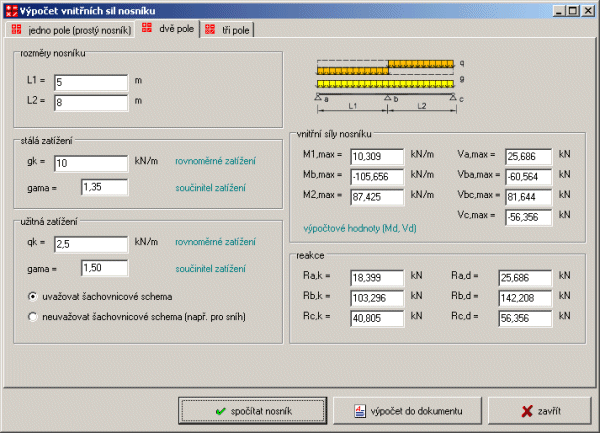The width and height of the screenshot is (600, 433).
Task: Click the qk live load input field
Action: pos(91,244)
